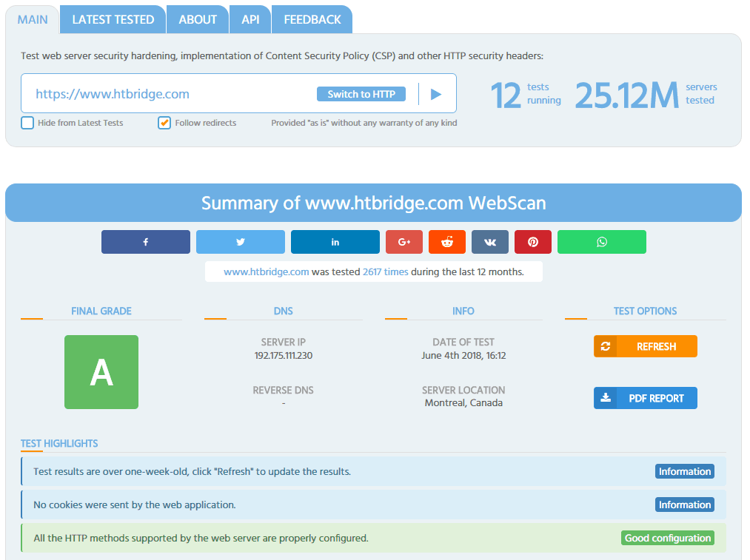Screen dimensions: 750x560
Task: Click the warranty disclaimer text
Action: [364, 123]
